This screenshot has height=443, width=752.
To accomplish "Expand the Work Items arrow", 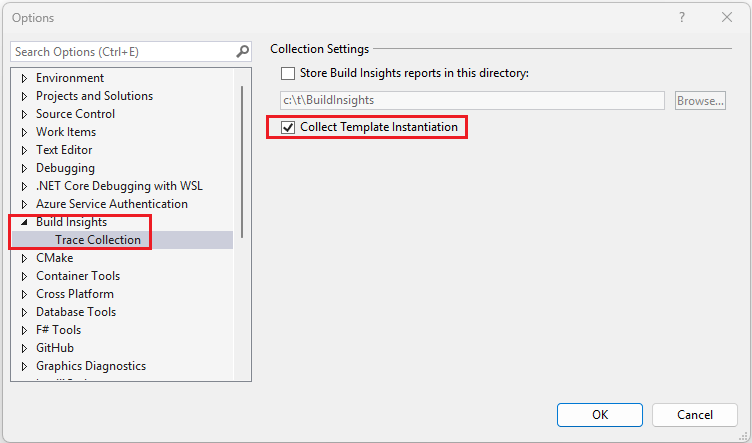I will (24, 132).
